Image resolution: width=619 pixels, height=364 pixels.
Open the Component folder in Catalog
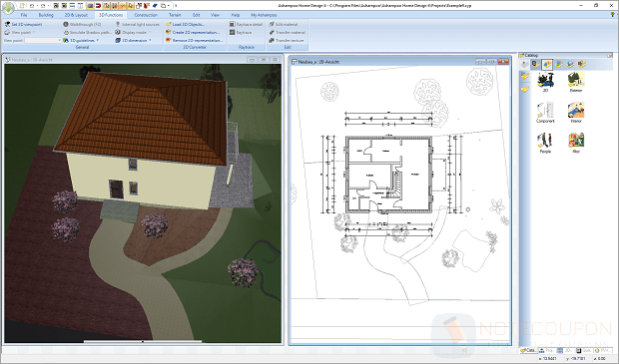(x=545, y=113)
